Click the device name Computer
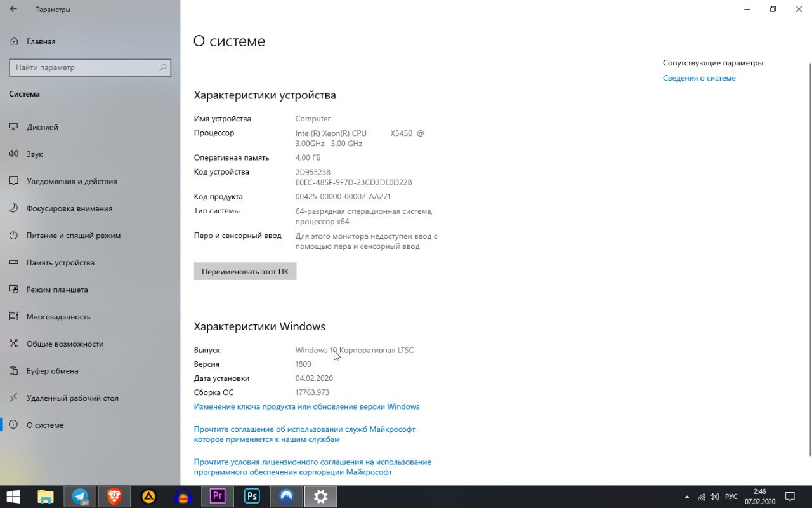The width and height of the screenshot is (812, 508). [x=313, y=119]
